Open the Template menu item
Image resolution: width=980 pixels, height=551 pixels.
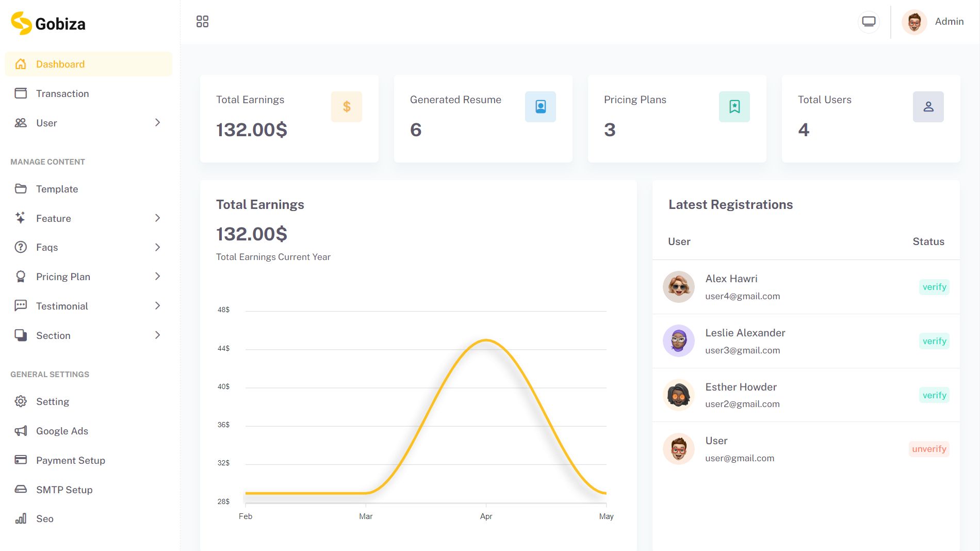57,189
